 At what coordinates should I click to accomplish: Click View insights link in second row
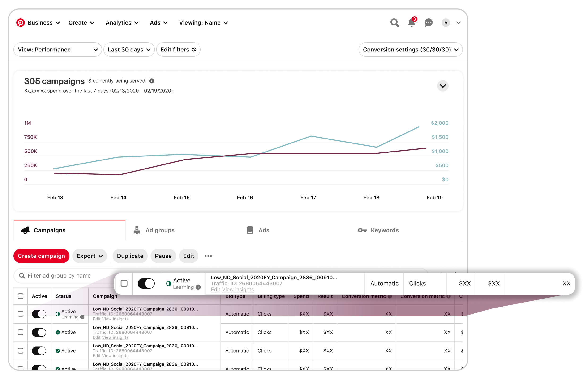pos(115,337)
